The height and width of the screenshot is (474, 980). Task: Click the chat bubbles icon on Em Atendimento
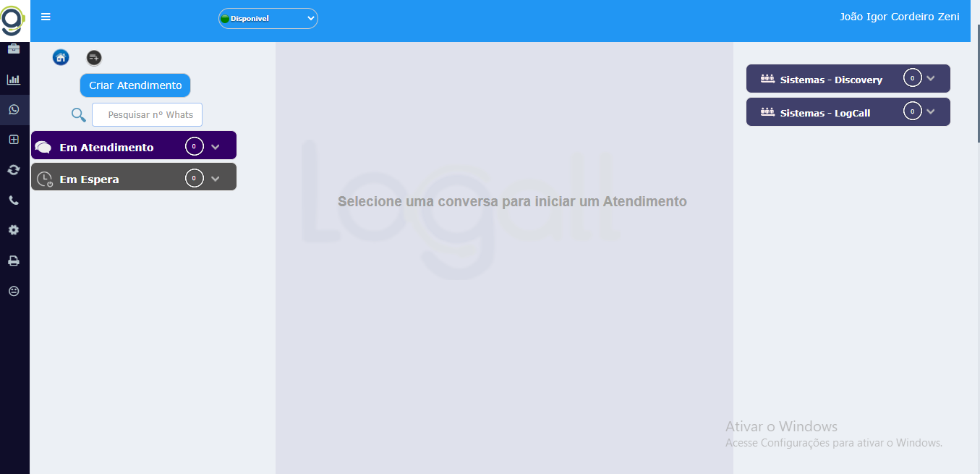tap(43, 148)
